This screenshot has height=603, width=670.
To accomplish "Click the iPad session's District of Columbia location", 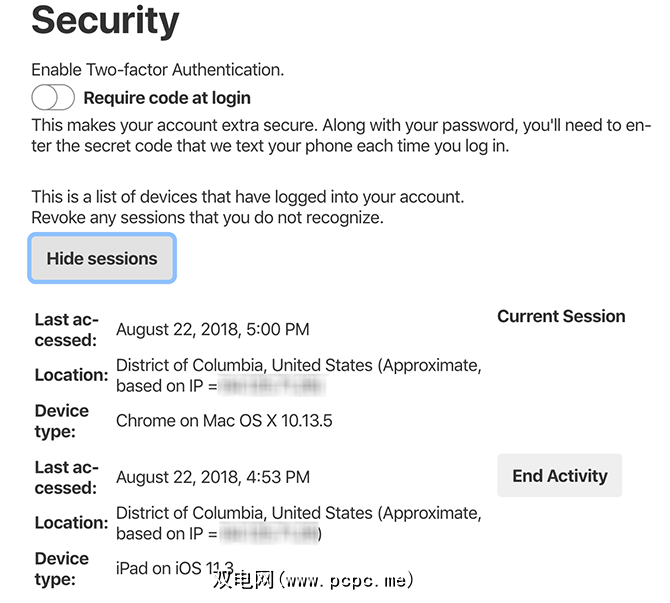I will click(298, 513).
